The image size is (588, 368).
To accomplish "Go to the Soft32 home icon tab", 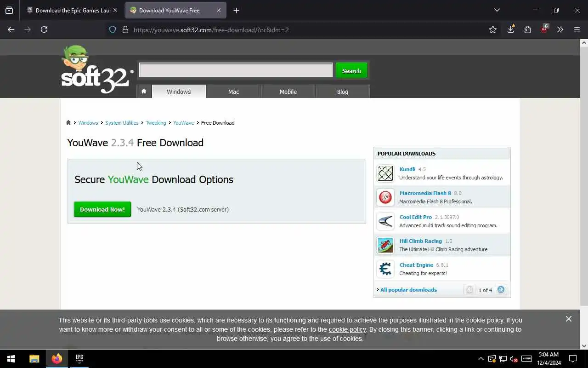I will tap(144, 91).
